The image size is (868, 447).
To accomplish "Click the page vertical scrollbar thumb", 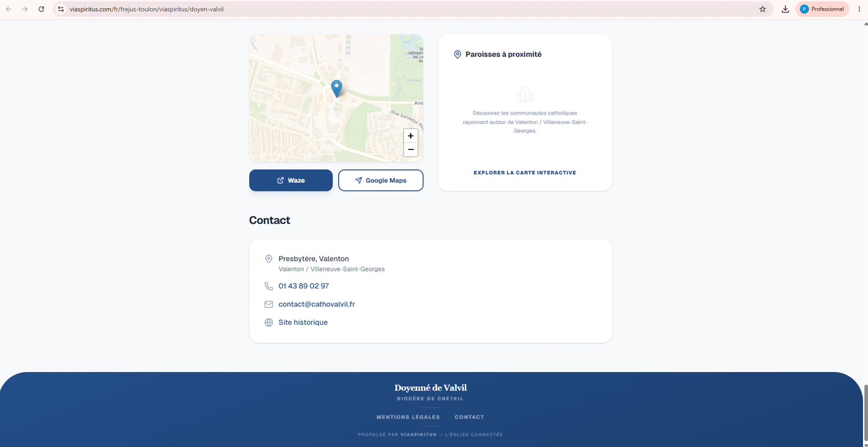I will click(x=865, y=414).
